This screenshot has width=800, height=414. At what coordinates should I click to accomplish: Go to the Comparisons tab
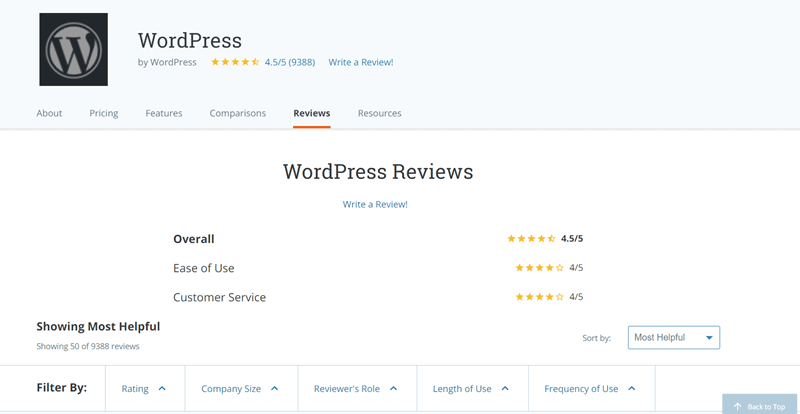click(238, 113)
